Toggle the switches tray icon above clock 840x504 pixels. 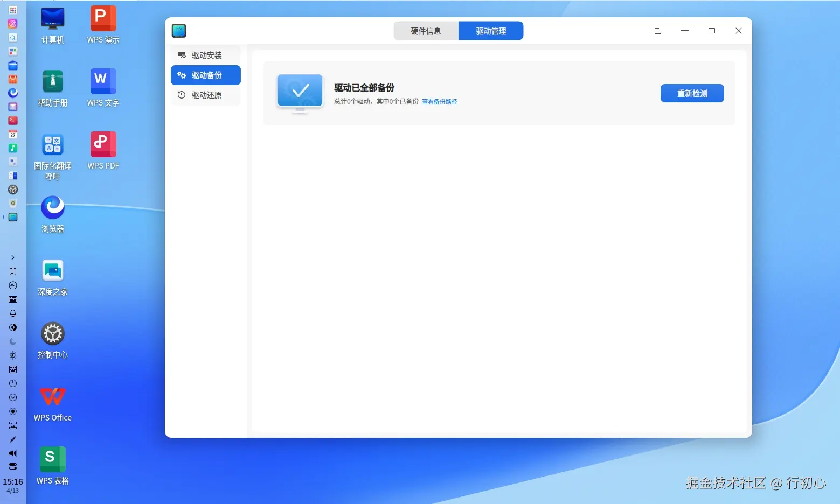pos(13,466)
